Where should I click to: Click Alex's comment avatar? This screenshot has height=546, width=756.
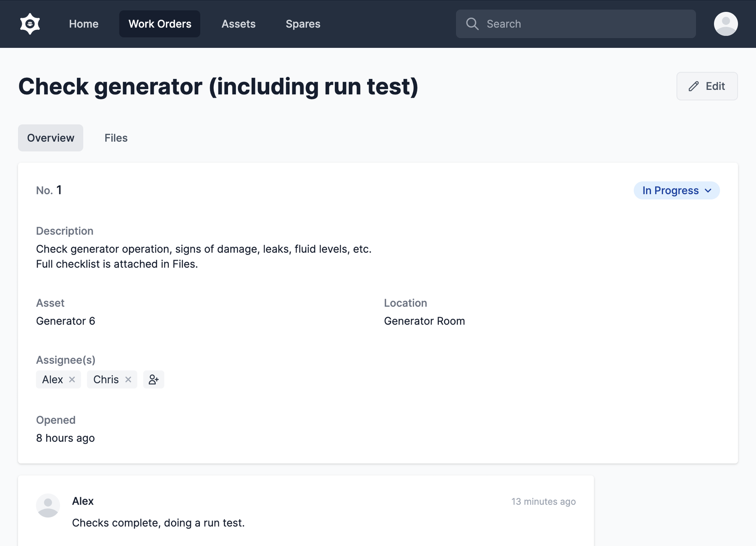tap(48, 505)
